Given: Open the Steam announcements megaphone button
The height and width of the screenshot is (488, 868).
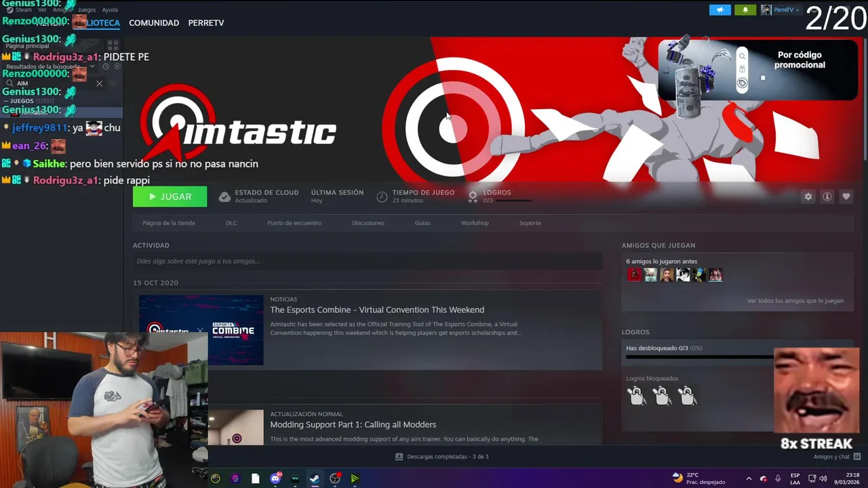Looking at the screenshot, I should coord(720,9).
